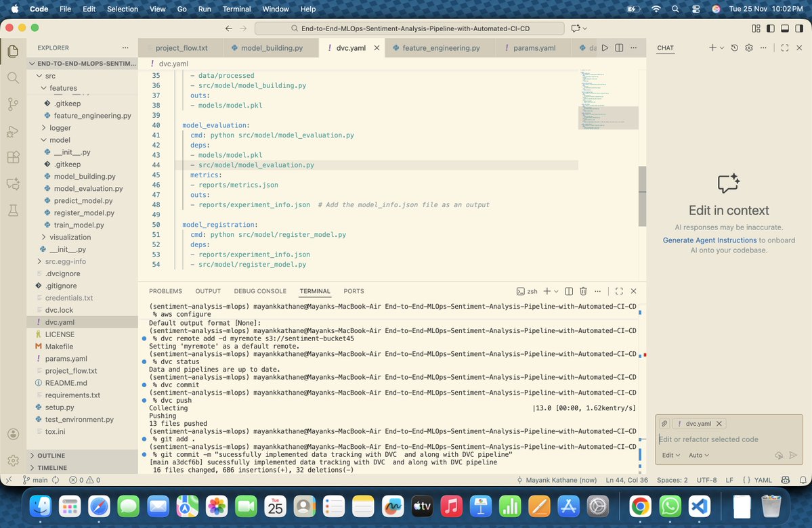
Task: Open the Terminal menu in the menu bar
Action: click(x=236, y=9)
